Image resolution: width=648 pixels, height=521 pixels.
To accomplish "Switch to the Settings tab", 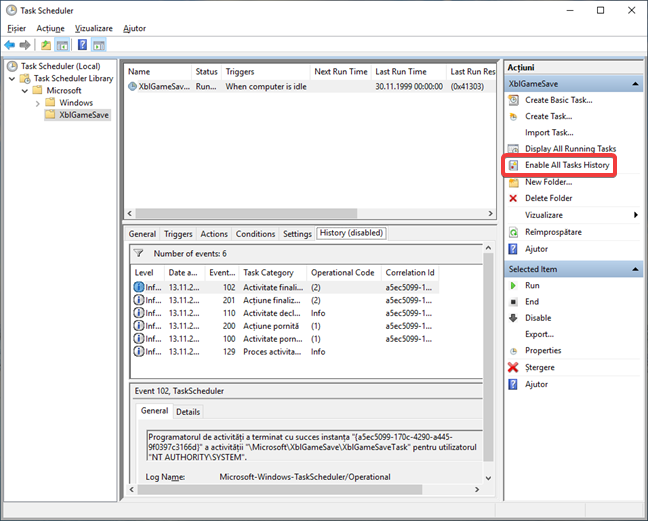I will point(297,234).
